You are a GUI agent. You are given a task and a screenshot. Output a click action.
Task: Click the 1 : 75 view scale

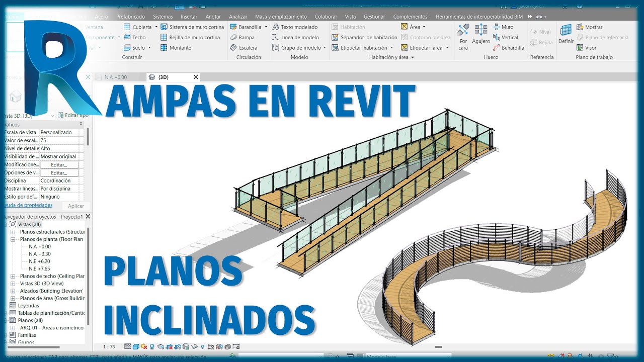coord(109,346)
